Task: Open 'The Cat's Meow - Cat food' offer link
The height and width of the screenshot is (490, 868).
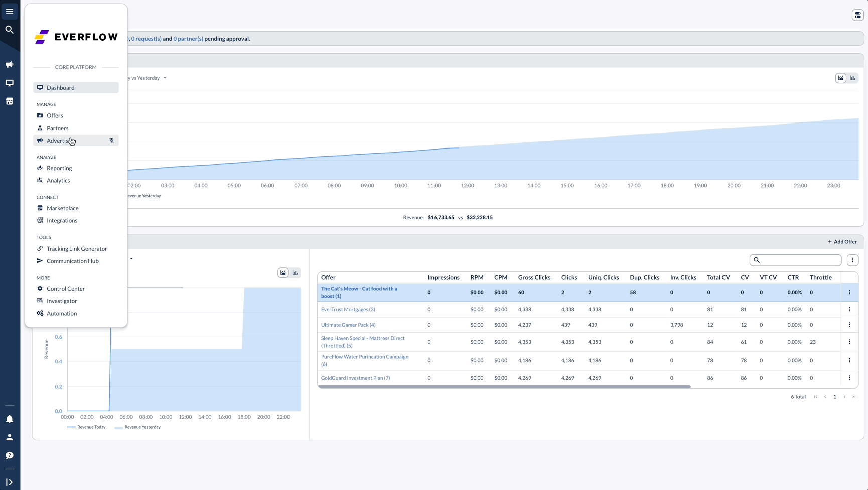Action: click(359, 292)
